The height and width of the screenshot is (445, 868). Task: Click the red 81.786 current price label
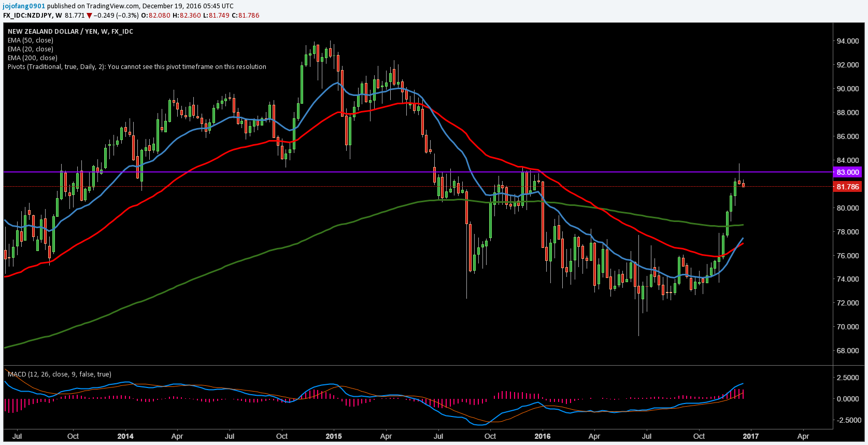click(x=848, y=187)
